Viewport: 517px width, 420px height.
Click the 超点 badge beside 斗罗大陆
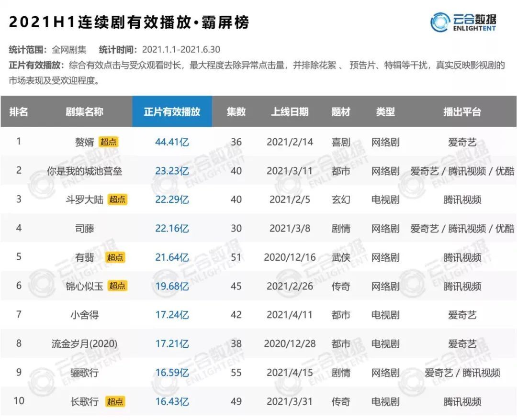tap(117, 199)
